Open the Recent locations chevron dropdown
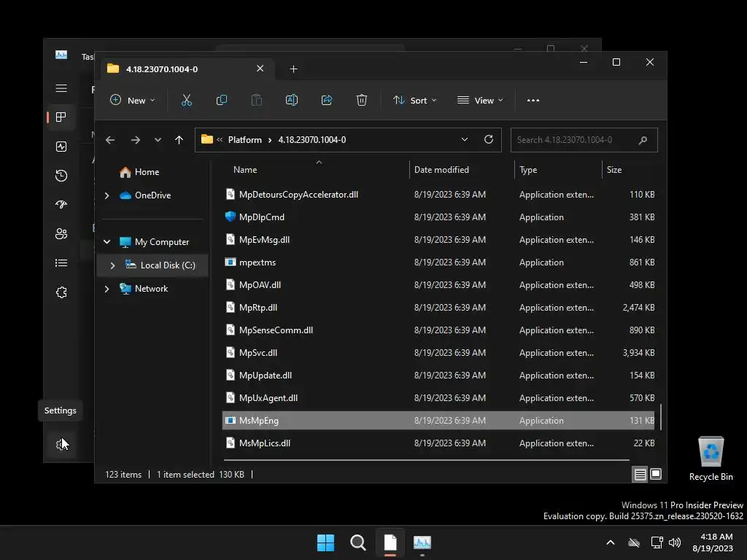This screenshot has width=747, height=560. pyautogui.click(x=158, y=140)
